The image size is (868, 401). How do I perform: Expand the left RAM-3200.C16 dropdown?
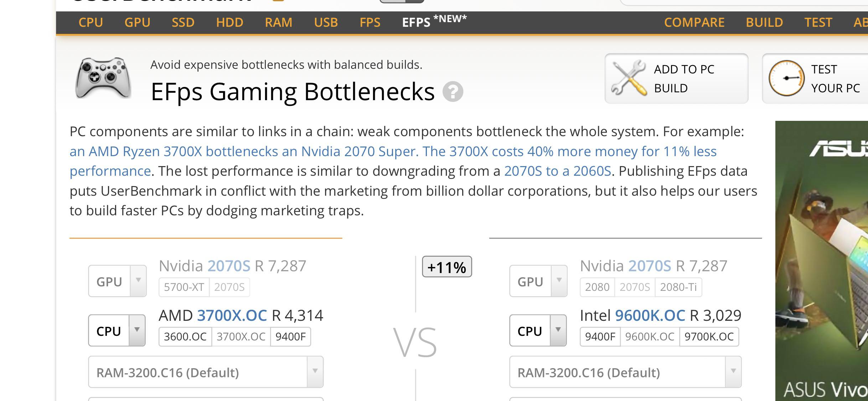[x=206, y=372]
